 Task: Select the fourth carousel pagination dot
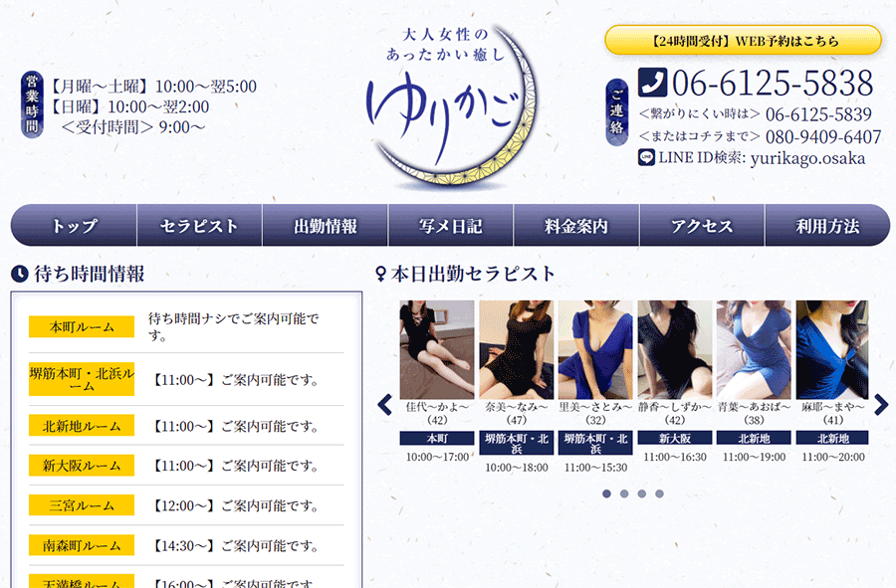click(659, 493)
